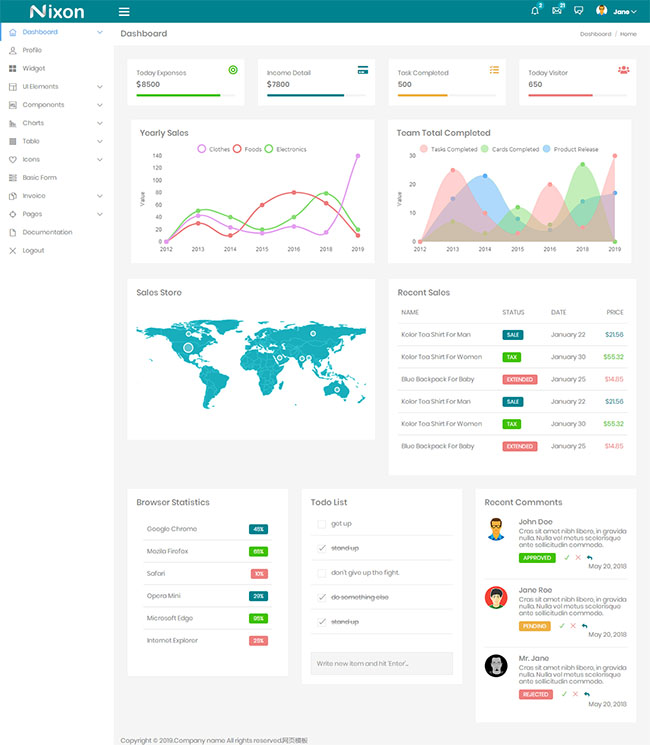Check the 'don't give up the fight' checkbox

(321, 573)
